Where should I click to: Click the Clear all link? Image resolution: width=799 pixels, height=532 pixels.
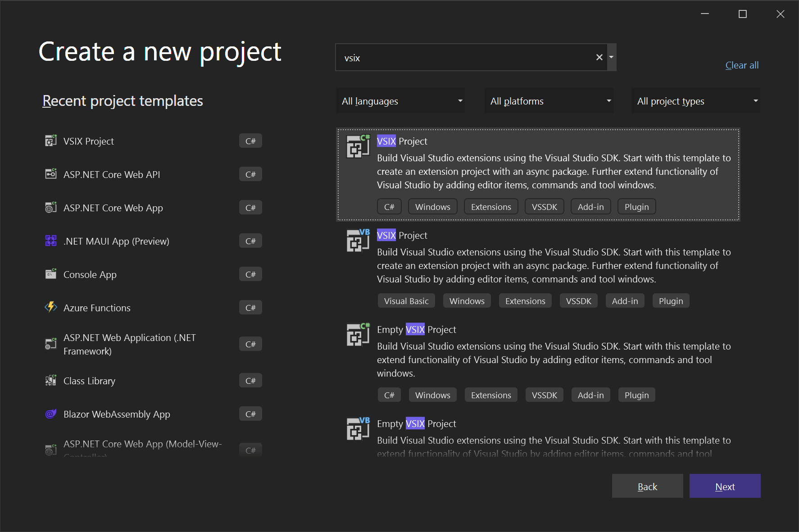(741, 65)
